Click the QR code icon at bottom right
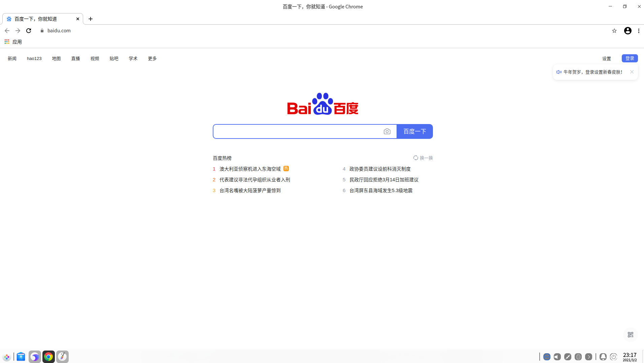Screen dimensions: 644x363 coord(631,335)
